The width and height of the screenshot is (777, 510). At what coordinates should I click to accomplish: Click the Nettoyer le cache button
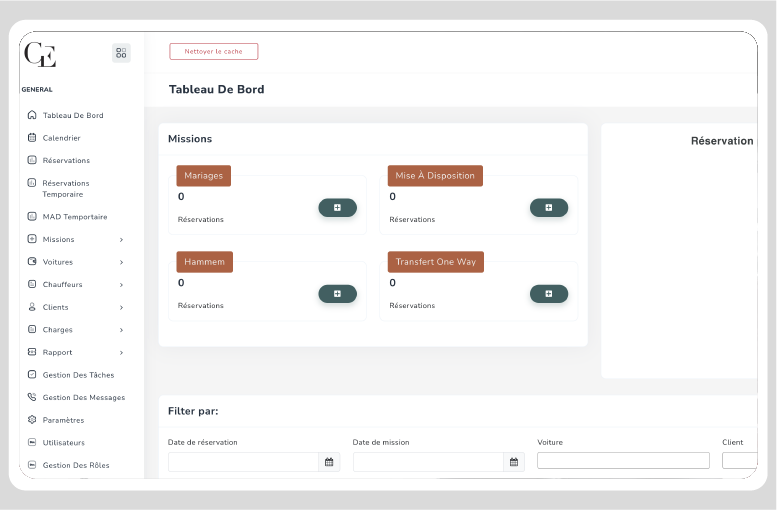[x=214, y=52]
